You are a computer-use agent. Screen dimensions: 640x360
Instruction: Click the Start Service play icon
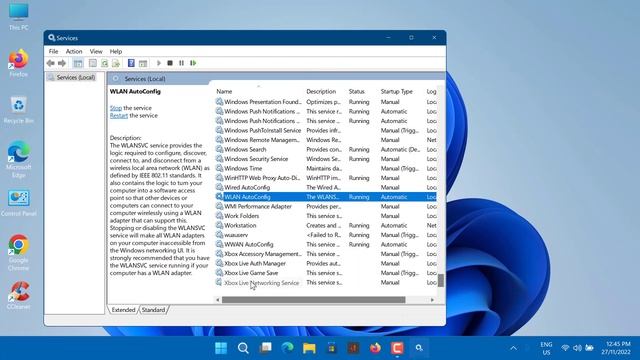pyautogui.click(x=159, y=63)
